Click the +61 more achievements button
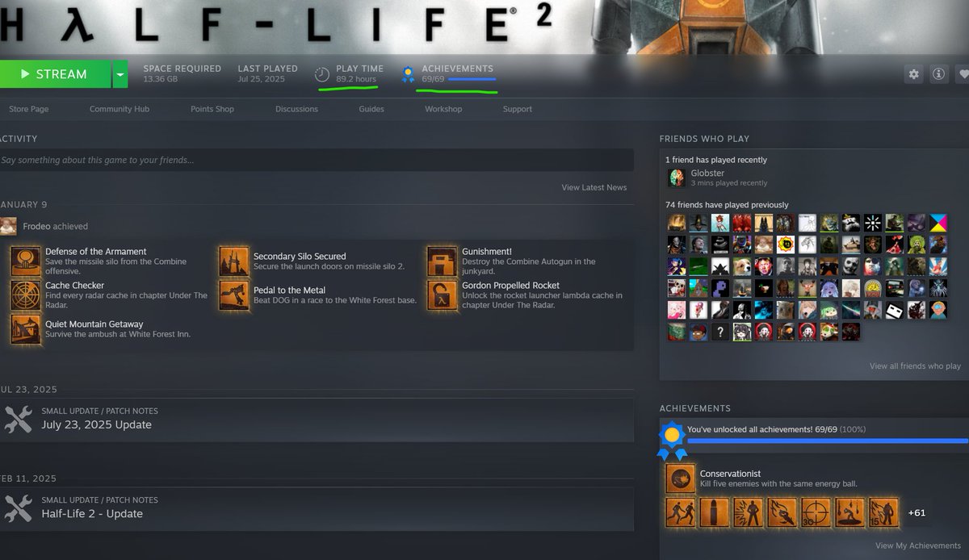The height and width of the screenshot is (560, 969). click(x=917, y=512)
